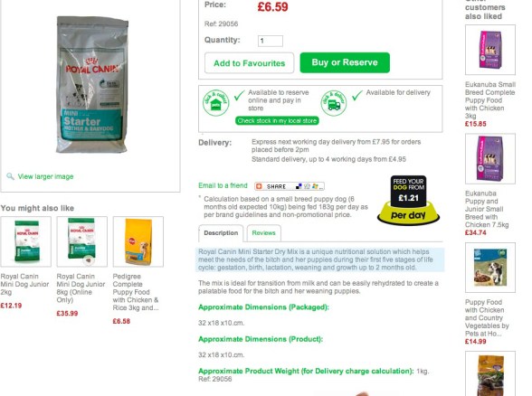Open the Pedigree Complete Puppy Food thumbnail
The height and width of the screenshot is (396, 532).
[x=138, y=241]
